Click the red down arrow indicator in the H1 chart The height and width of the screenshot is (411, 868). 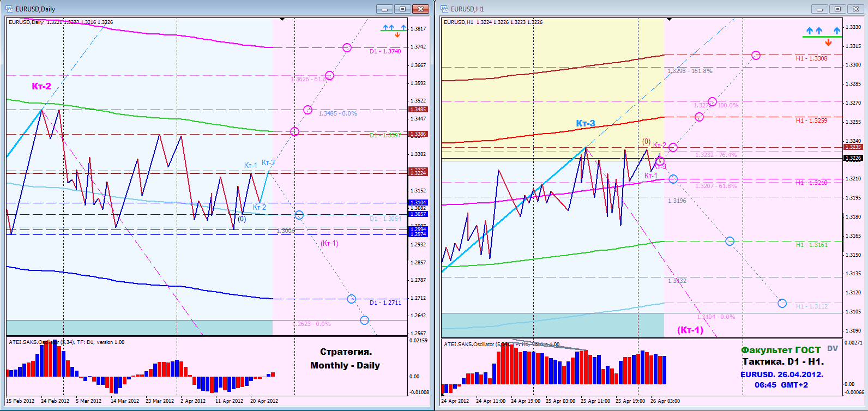tap(828, 42)
